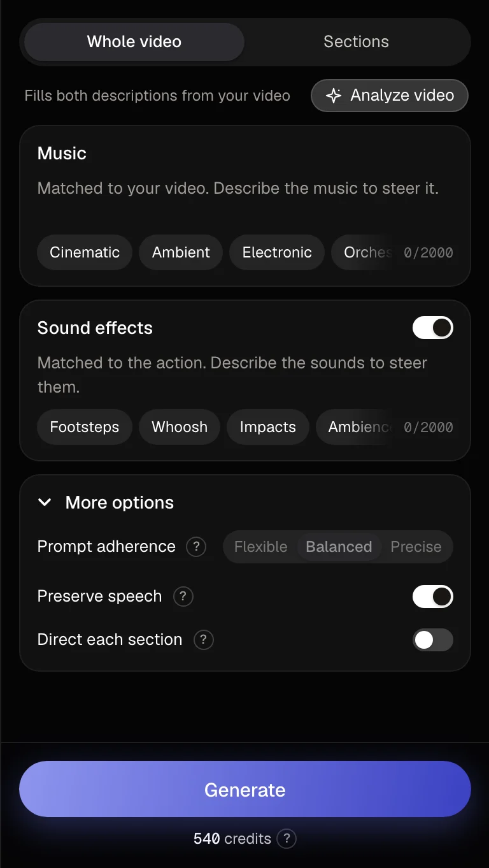Disable the Preserve speech toggle
This screenshot has width=489, height=868.
[x=433, y=597]
